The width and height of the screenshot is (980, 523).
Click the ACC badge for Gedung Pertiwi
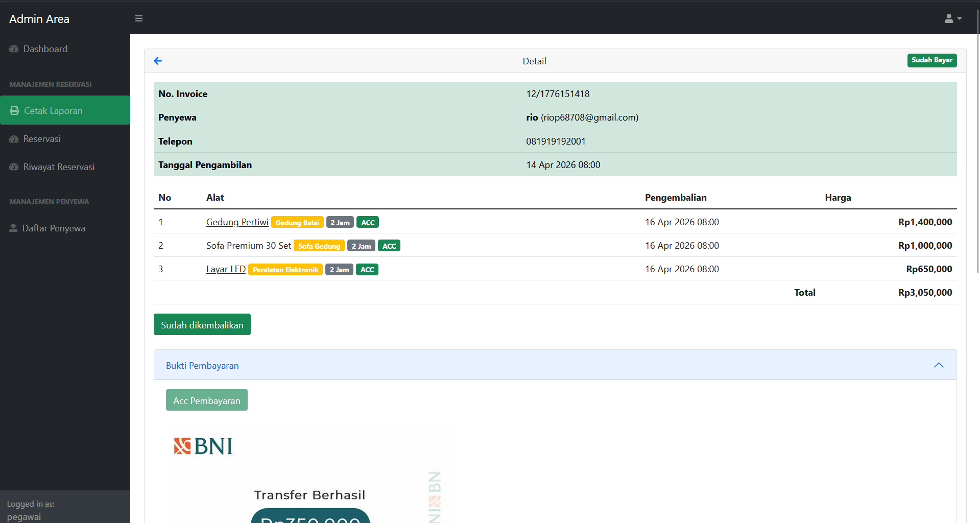click(368, 223)
